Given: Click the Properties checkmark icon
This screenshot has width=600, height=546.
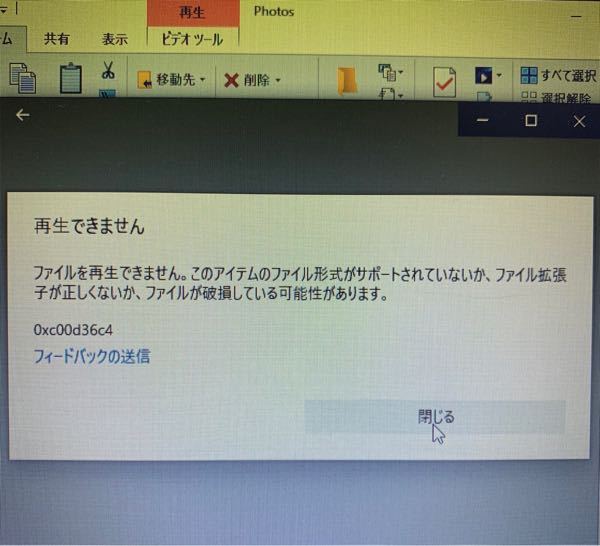Looking at the screenshot, I should coord(445,80).
